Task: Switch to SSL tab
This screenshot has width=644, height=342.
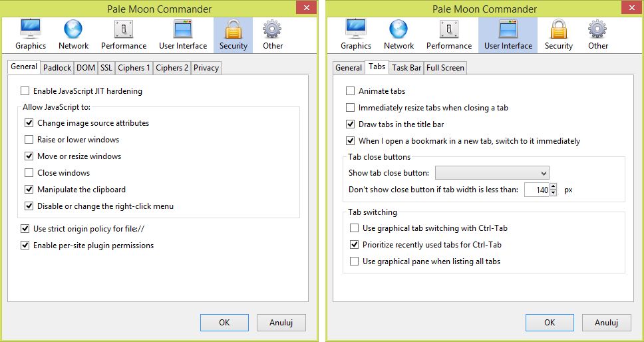Action: click(106, 68)
